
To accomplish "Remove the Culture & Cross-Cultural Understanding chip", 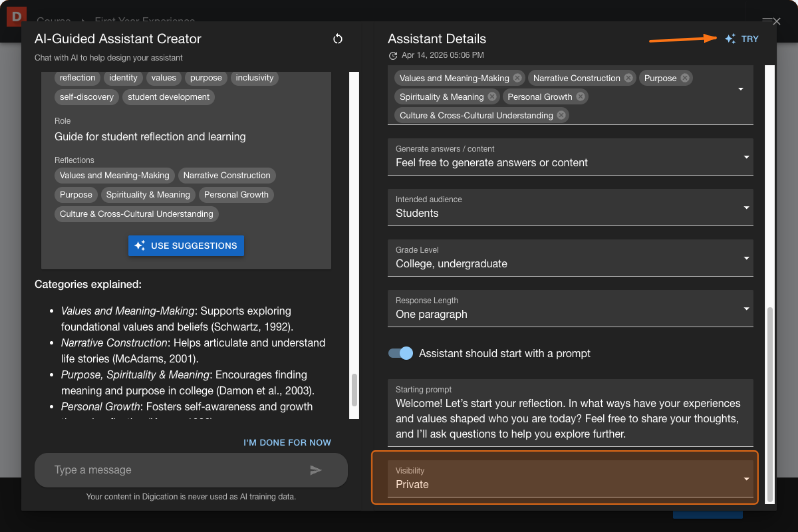I will point(561,115).
